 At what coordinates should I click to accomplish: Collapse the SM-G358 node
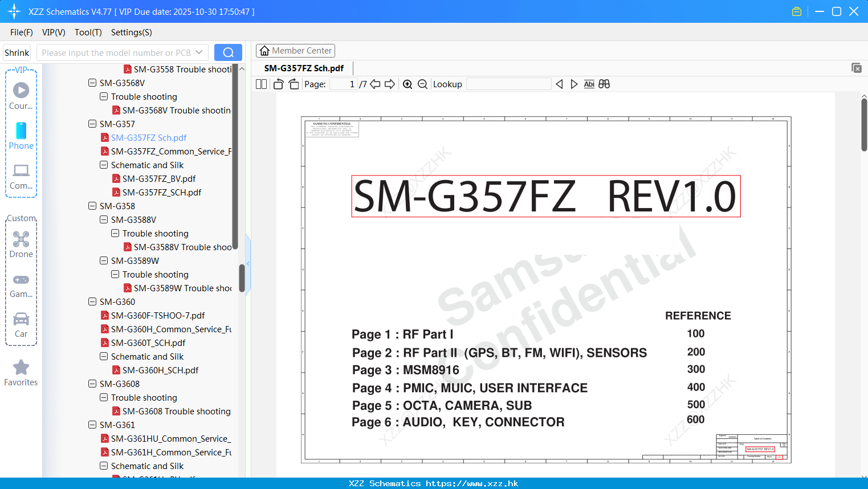(x=92, y=206)
